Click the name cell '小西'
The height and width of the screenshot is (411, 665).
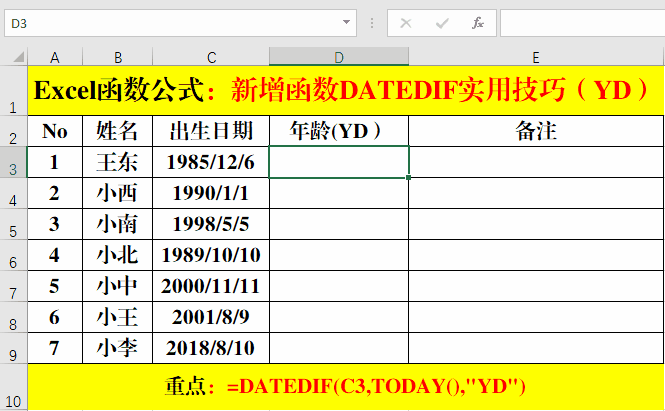click(117, 193)
